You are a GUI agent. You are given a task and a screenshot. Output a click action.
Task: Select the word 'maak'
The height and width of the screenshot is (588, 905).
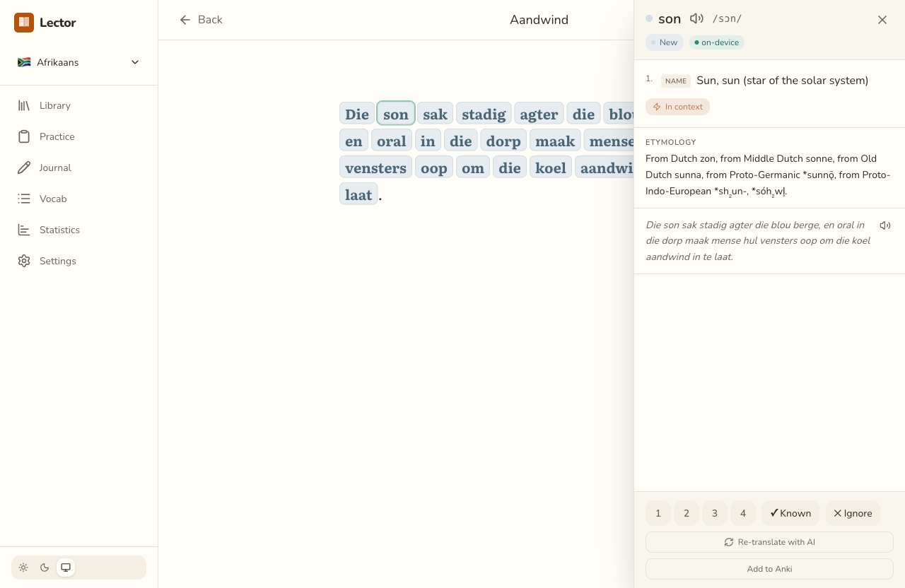[555, 141]
